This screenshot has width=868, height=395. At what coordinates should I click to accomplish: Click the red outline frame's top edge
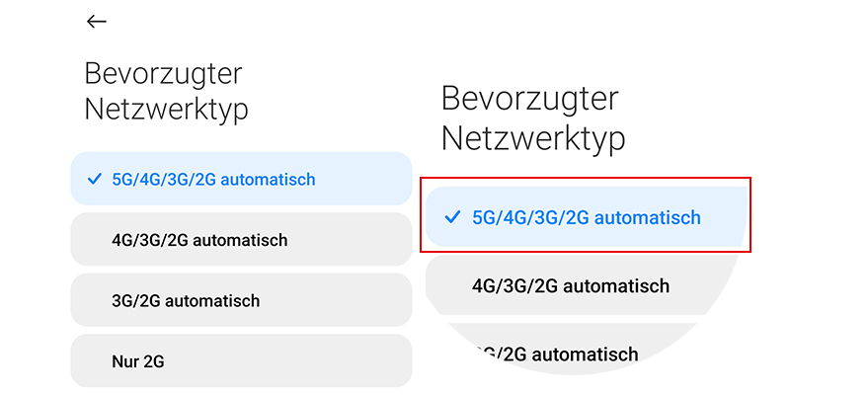point(586,179)
